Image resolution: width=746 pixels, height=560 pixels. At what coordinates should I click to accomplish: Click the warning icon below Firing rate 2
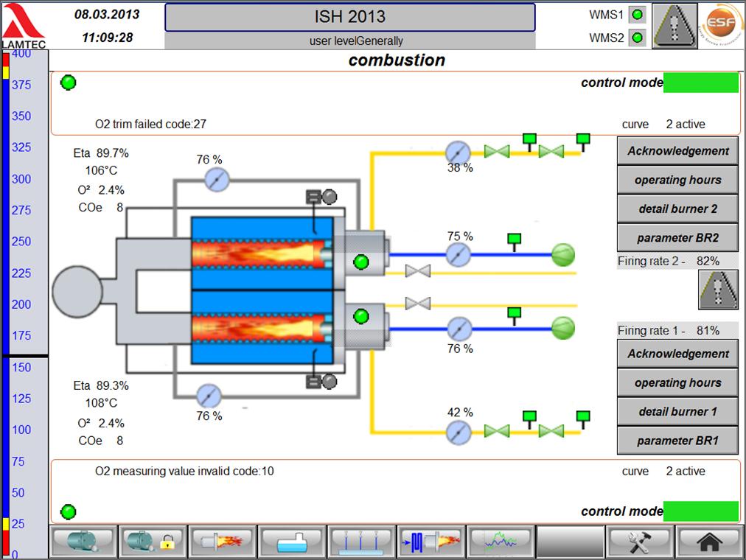(718, 290)
